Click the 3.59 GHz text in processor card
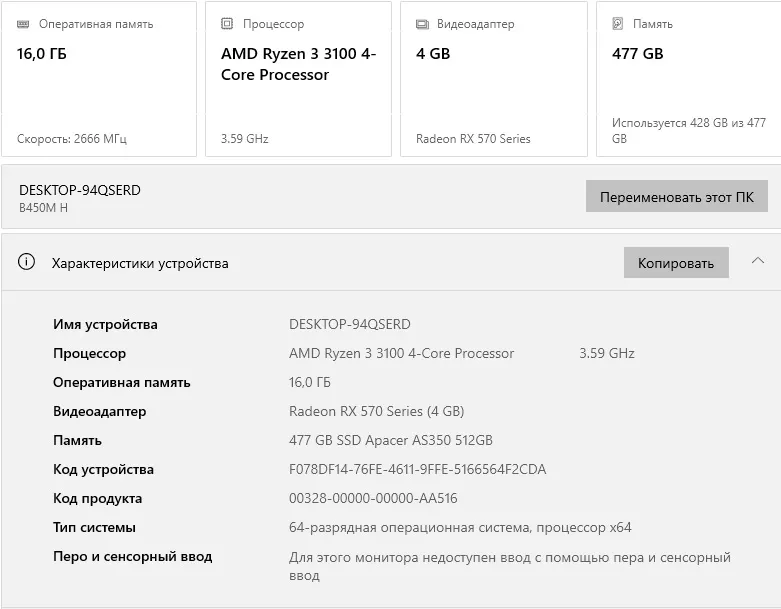 pos(245,139)
